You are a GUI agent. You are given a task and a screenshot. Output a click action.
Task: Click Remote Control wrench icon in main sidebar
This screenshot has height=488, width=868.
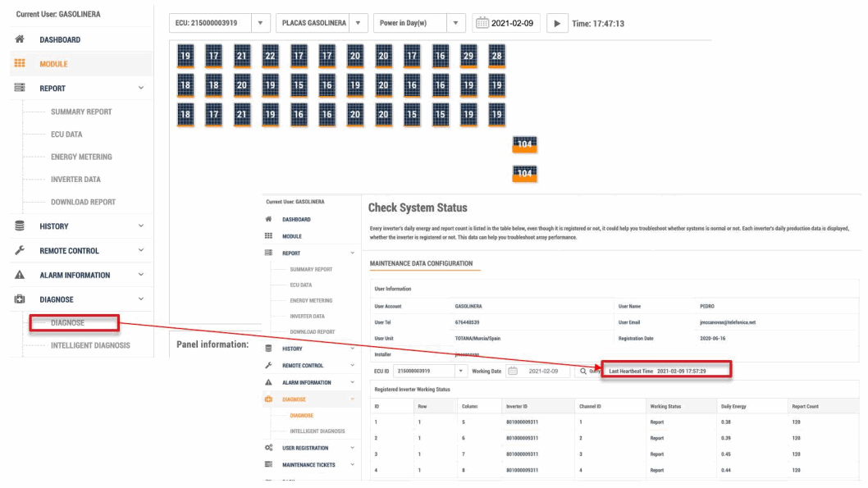[x=20, y=251]
